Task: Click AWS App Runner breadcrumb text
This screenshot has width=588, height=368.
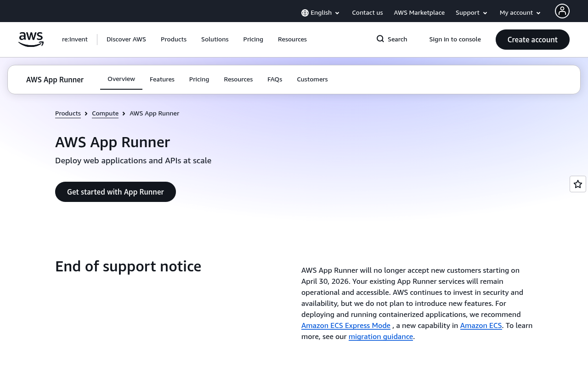Action: pyautogui.click(x=154, y=113)
